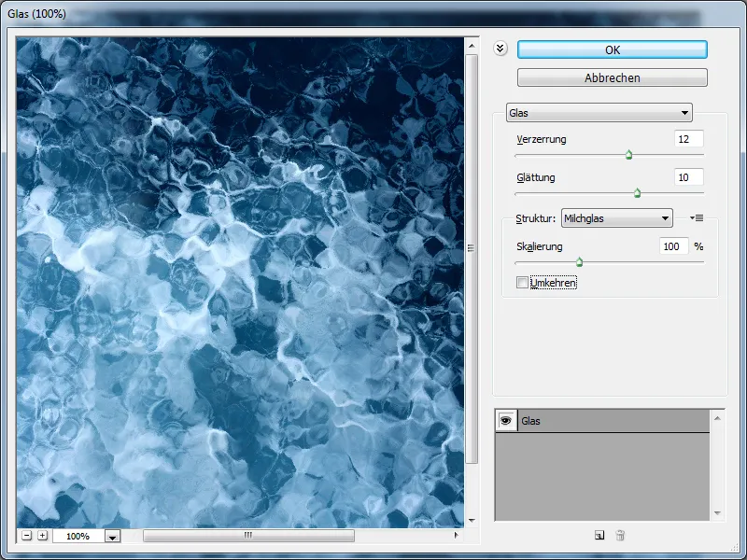Click the 100% zoom level field
The image size is (747, 560).
pos(78,536)
